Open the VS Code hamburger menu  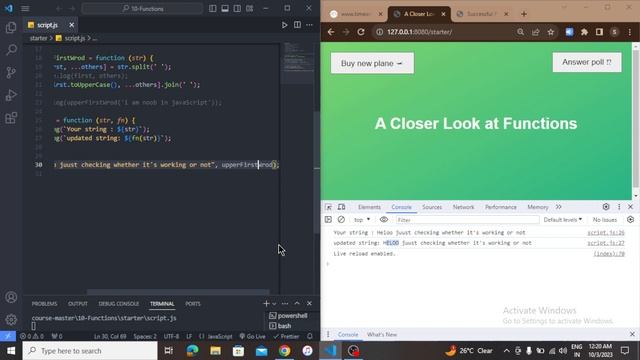click(x=25, y=8)
